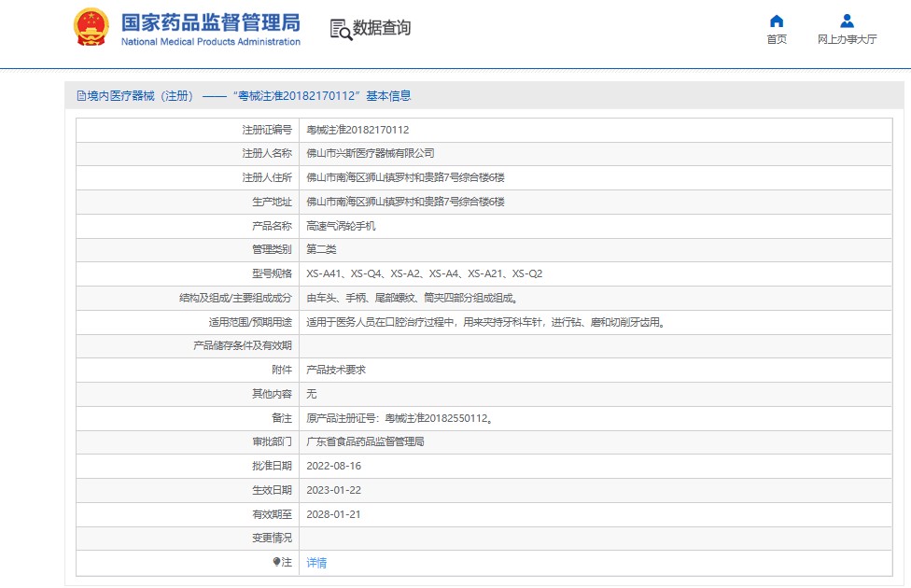Open 网上办事大厅 via its text label
911x588 pixels.
point(847,39)
